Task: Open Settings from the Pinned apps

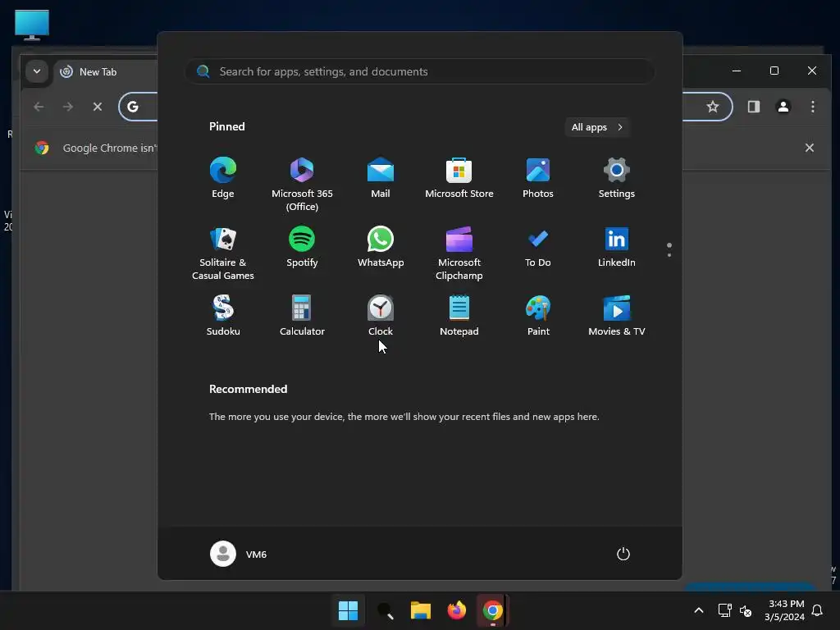Action: click(617, 178)
